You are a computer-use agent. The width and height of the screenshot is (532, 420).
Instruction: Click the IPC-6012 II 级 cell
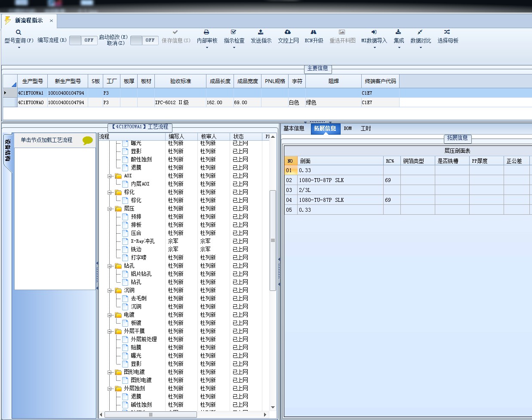[180, 102]
